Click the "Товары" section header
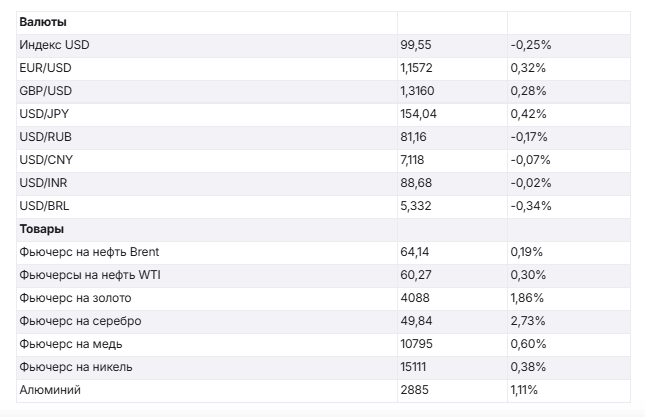 [x=41, y=229]
